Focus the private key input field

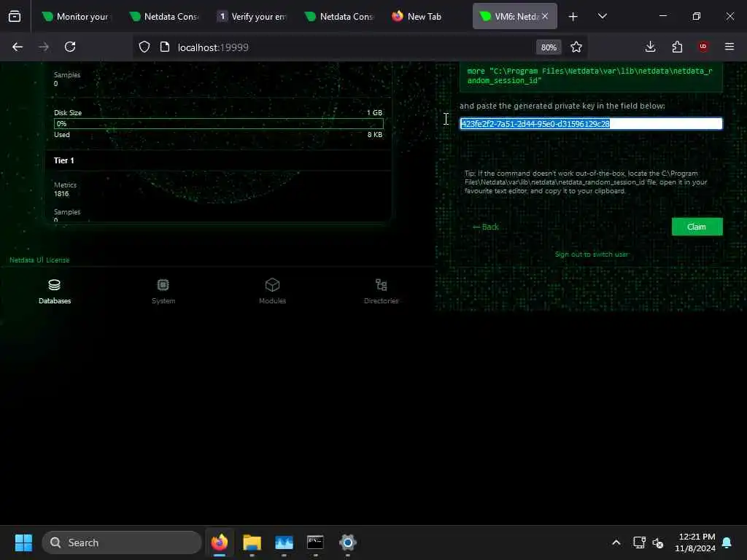[x=591, y=124]
